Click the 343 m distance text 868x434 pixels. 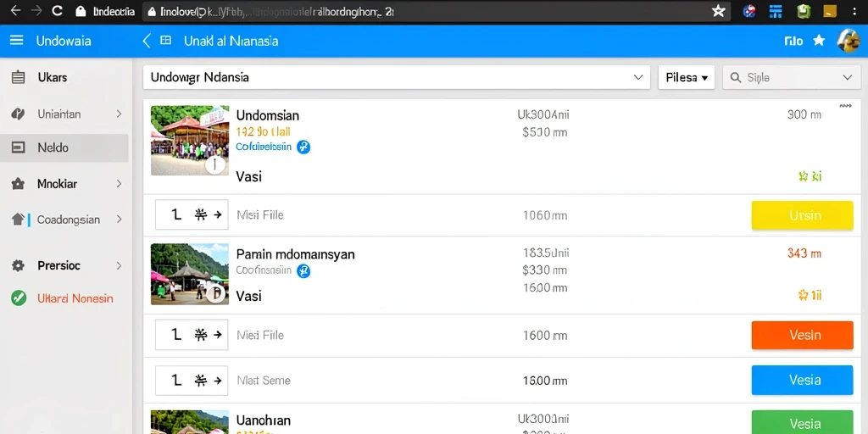click(804, 253)
